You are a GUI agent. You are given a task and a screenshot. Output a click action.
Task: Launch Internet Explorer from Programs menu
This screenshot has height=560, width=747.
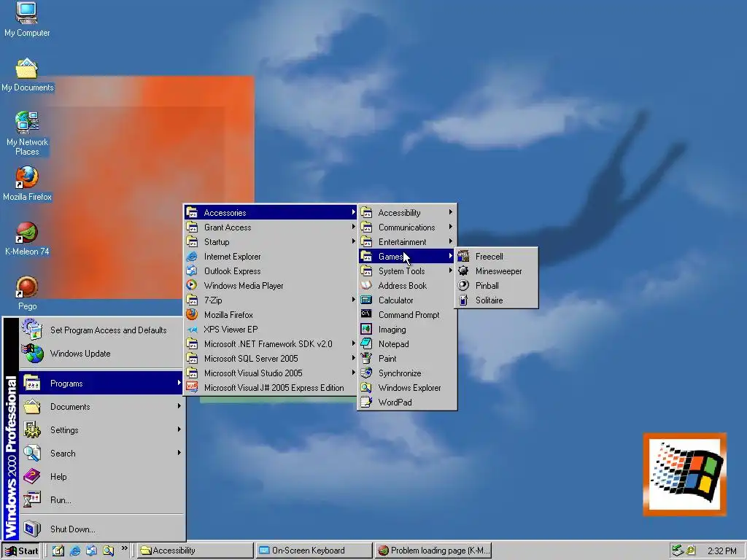pyautogui.click(x=271, y=256)
